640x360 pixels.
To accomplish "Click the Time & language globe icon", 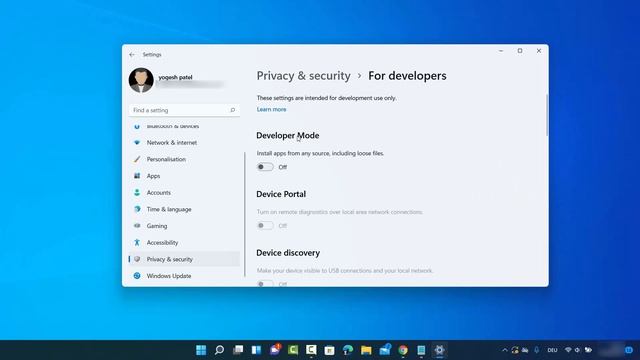I will click(137, 209).
